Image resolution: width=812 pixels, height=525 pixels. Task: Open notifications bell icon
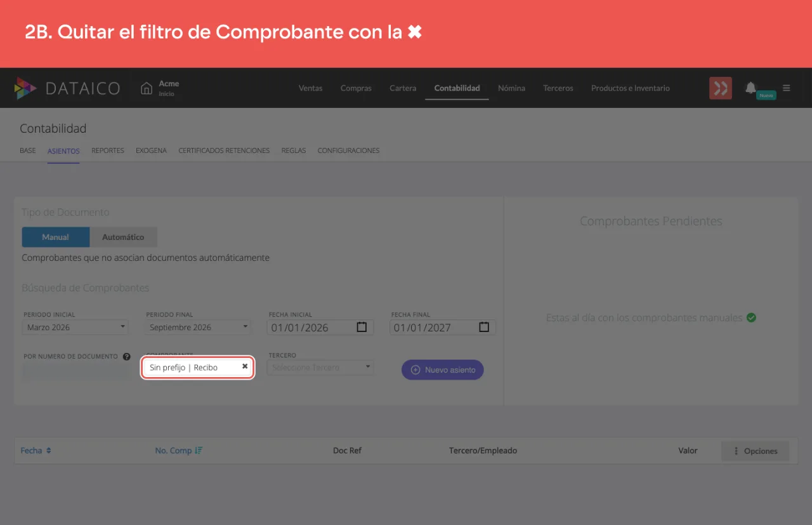coord(751,88)
